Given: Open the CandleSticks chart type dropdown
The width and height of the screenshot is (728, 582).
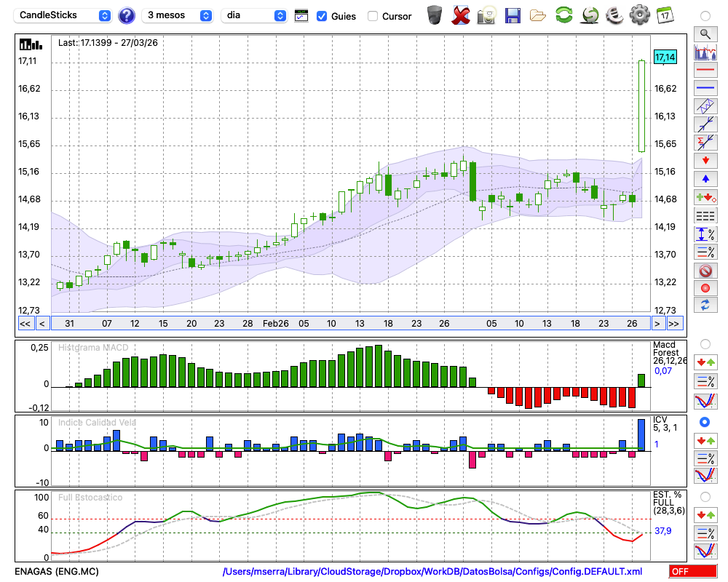Looking at the screenshot, I should tap(64, 15).
